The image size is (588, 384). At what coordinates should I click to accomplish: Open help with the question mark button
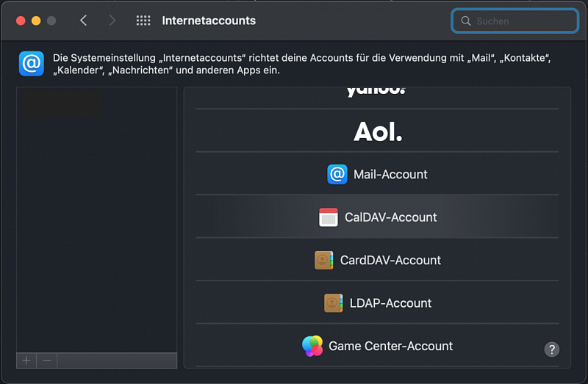tap(552, 349)
